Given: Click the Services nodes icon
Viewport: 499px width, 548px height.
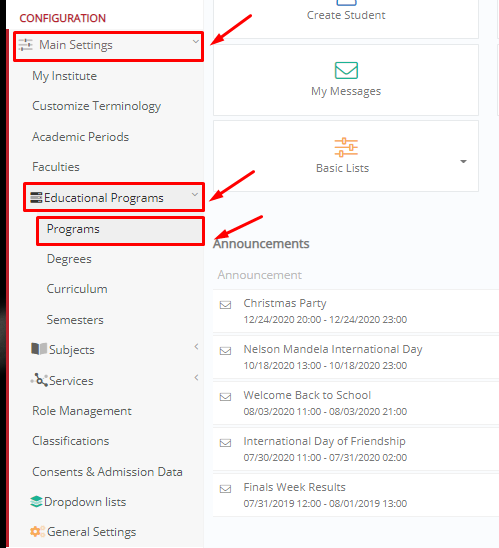Looking at the screenshot, I should (x=39, y=380).
